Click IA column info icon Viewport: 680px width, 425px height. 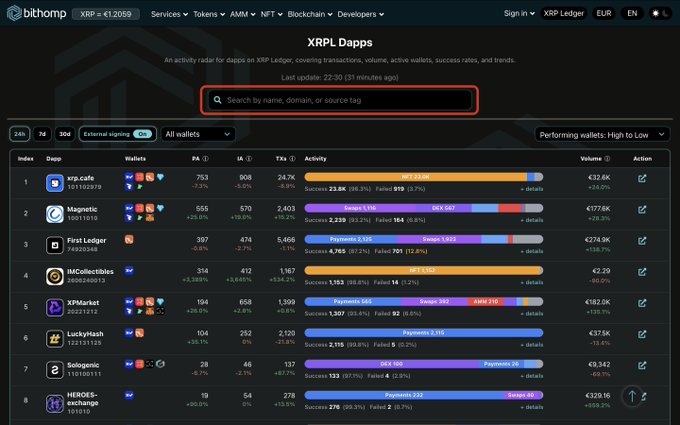249,159
